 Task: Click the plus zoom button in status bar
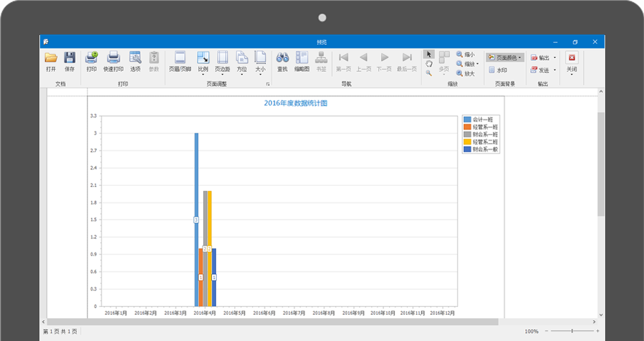coord(598,331)
